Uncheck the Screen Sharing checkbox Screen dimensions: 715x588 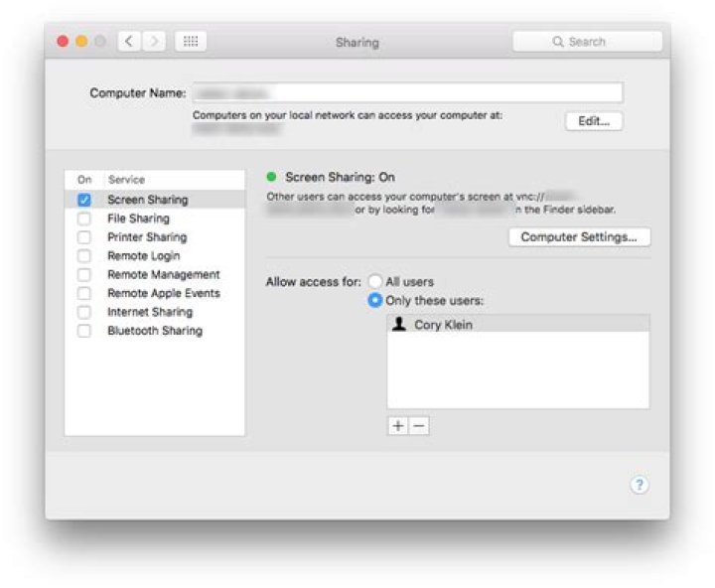click(x=84, y=200)
